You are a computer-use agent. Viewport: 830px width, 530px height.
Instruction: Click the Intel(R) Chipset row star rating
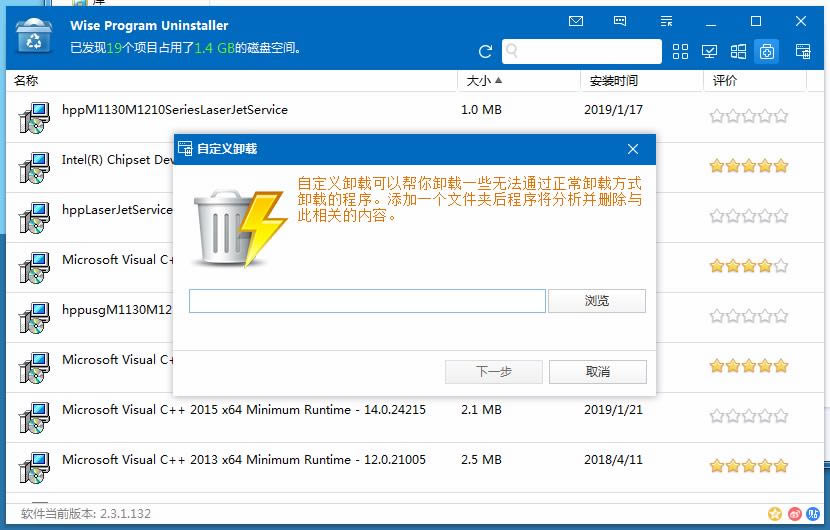748,166
